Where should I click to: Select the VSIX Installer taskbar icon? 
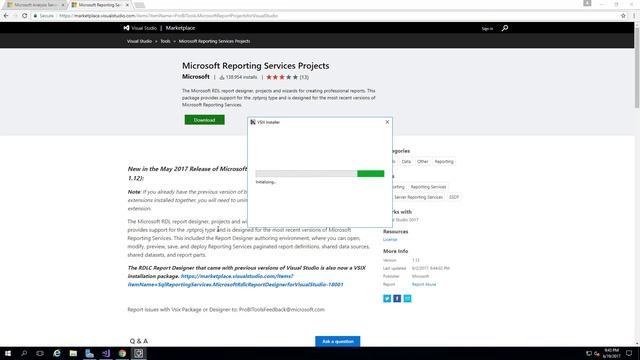pyautogui.click(x=138, y=353)
